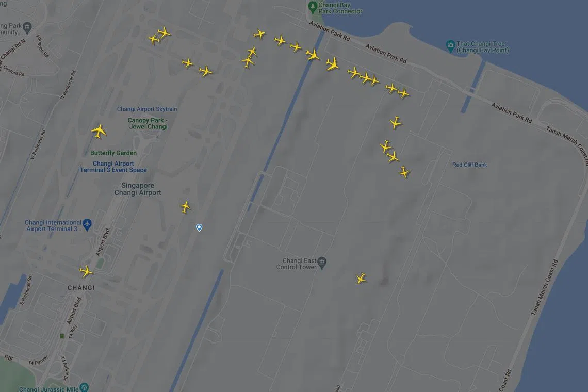The image size is (588, 392).
Task: Click the plane near Changi East Control Tower
Action: [361, 279]
